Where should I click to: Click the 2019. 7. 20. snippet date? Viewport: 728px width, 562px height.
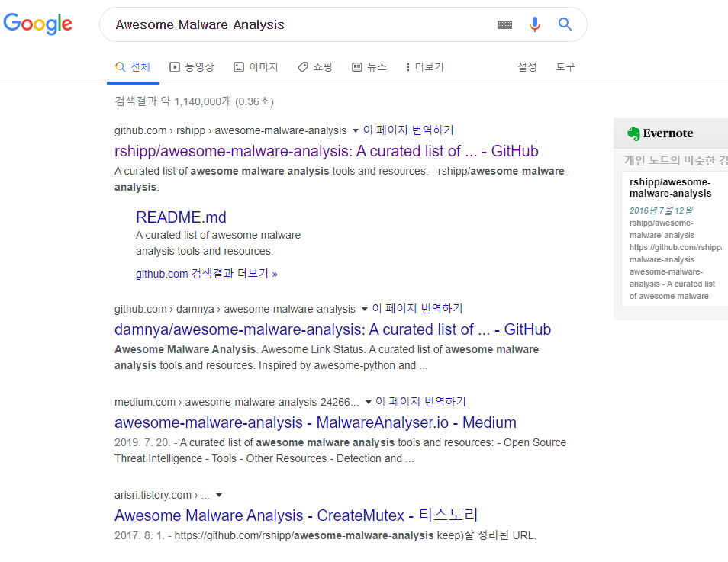coord(143,443)
